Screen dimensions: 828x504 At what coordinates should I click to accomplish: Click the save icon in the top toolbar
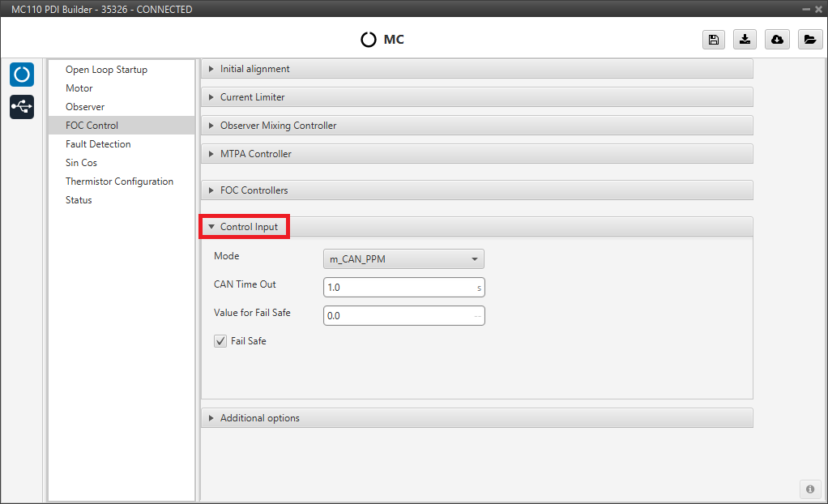713,40
